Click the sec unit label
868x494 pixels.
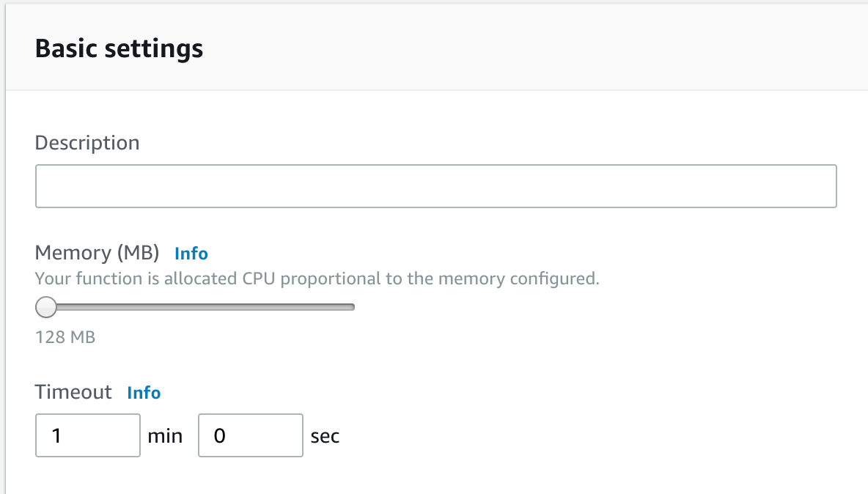[325, 436]
